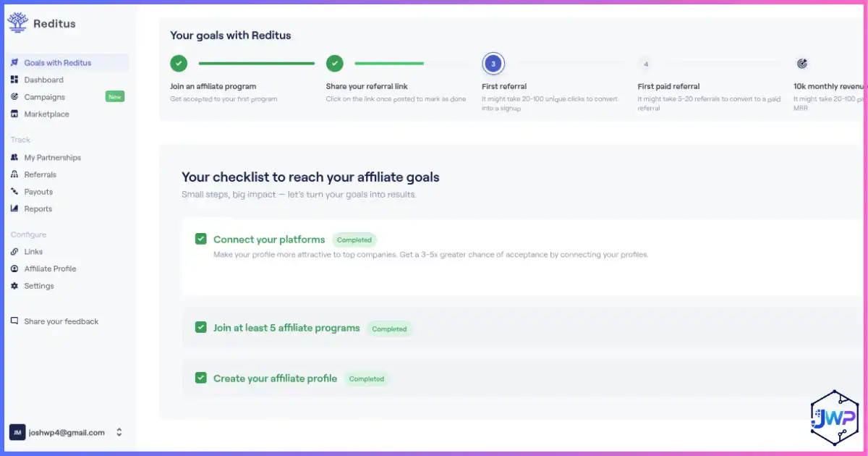Toggle the Create your affiliate profile checkbox
Viewport: 868px width, 456px height.
[x=201, y=378]
